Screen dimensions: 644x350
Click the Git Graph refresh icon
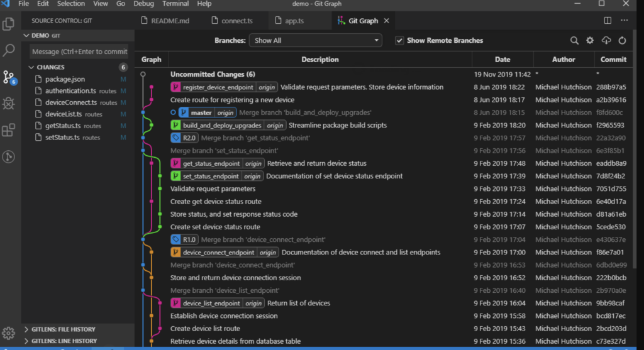coord(622,40)
